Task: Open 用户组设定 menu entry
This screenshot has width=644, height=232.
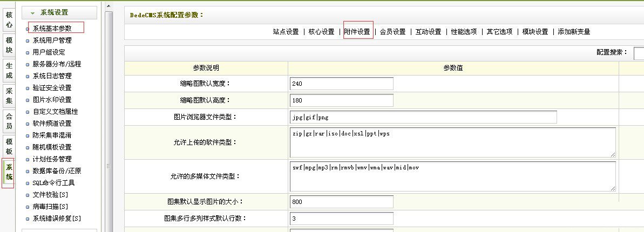Action: tap(49, 52)
